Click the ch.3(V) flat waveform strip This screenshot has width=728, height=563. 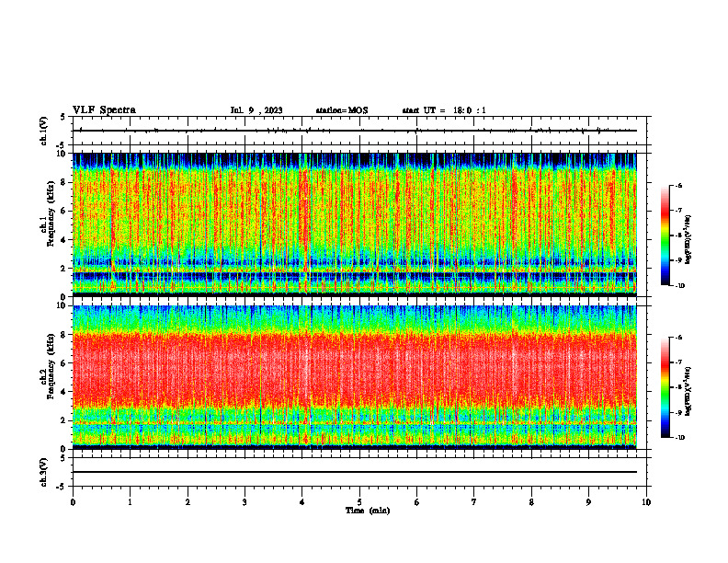[x=359, y=472]
